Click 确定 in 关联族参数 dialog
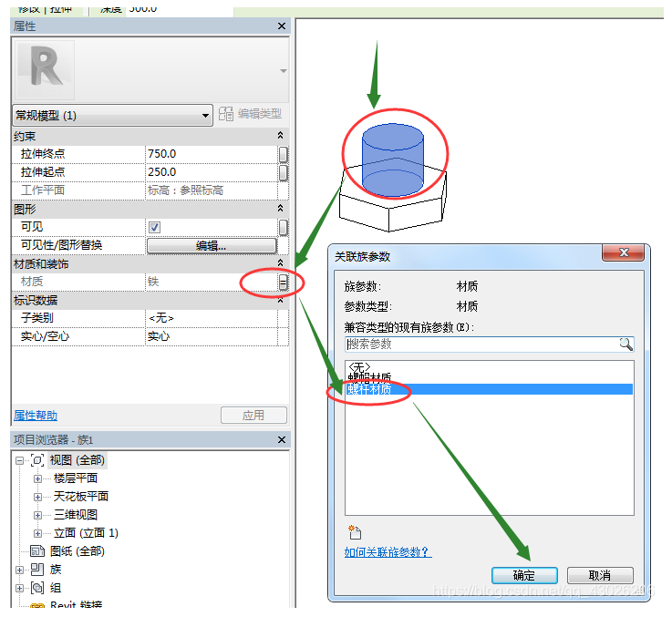 coord(524,575)
